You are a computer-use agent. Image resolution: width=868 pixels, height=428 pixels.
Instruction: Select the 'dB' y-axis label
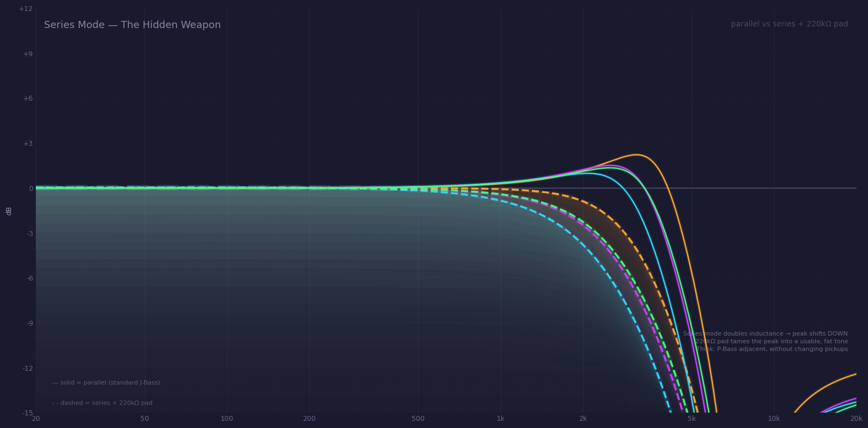(x=9, y=211)
